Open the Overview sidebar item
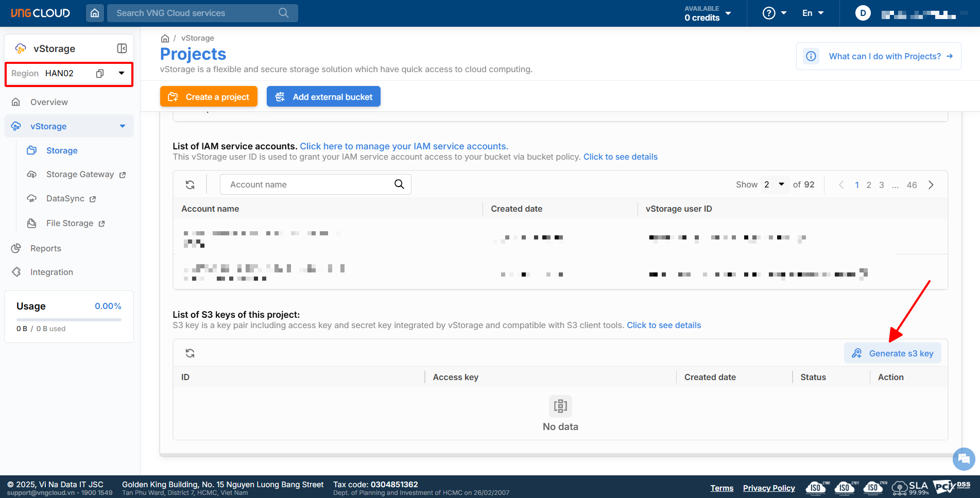Viewport: 980px width, 498px height. click(x=49, y=102)
